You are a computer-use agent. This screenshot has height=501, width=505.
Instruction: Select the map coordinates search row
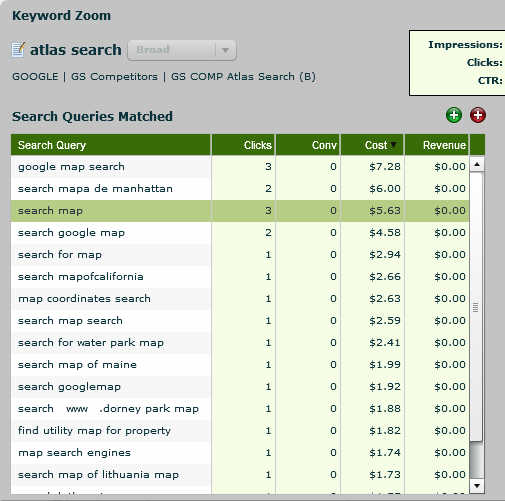(x=240, y=299)
